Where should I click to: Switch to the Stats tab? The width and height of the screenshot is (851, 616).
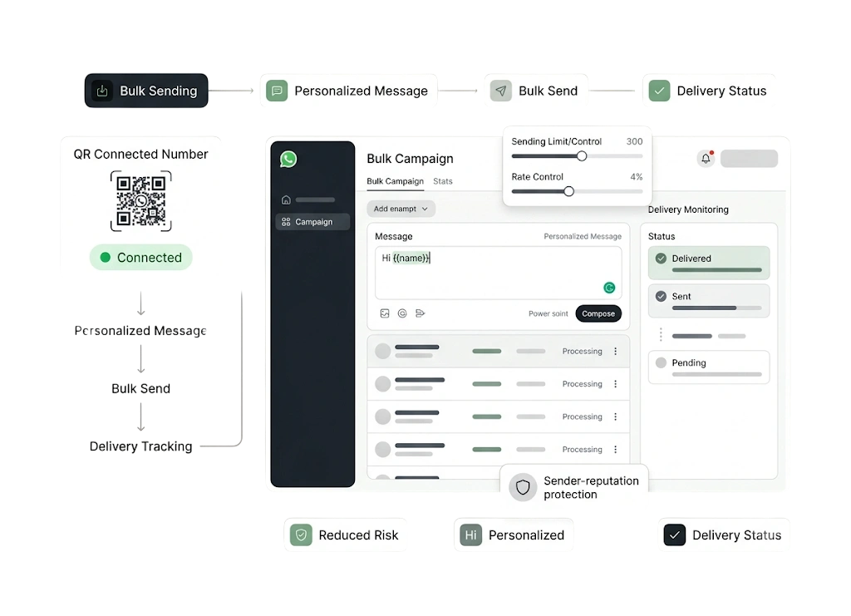coord(443,181)
